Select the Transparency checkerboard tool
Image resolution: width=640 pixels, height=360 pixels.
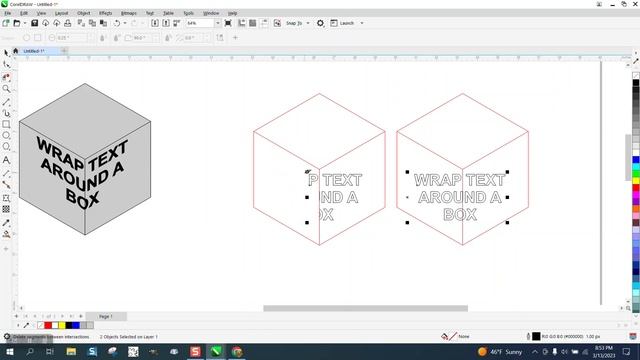pos(6,209)
